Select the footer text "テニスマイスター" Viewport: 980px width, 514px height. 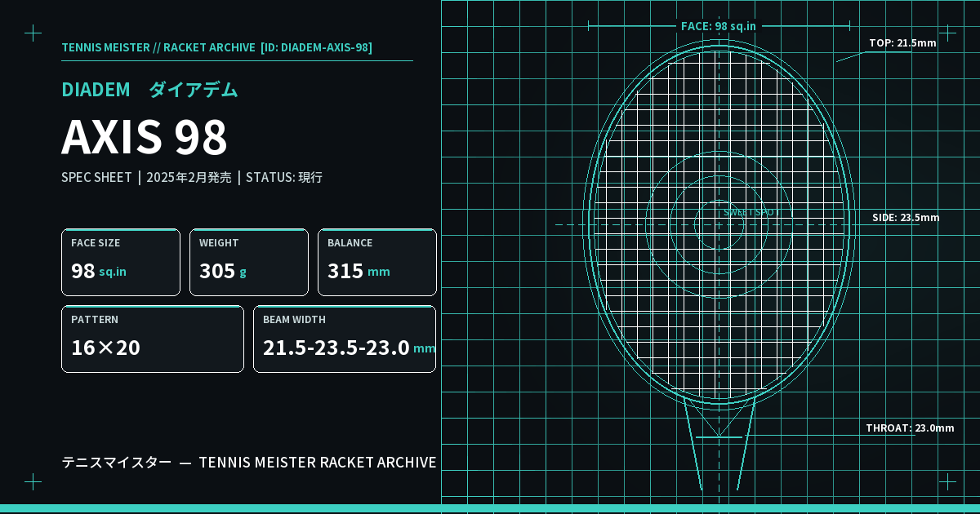pyautogui.click(x=117, y=463)
